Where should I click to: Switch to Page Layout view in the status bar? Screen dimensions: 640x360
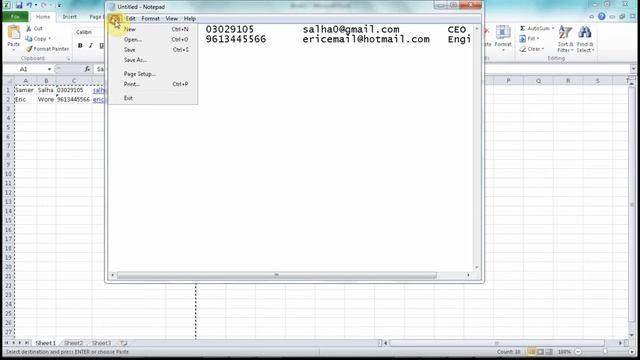(x=540, y=351)
